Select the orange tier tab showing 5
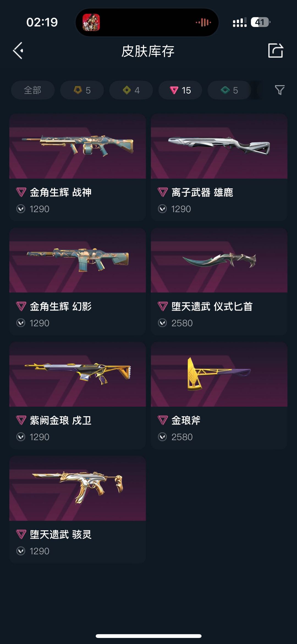Screen dimensions: 297x644 (x=82, y=90)
